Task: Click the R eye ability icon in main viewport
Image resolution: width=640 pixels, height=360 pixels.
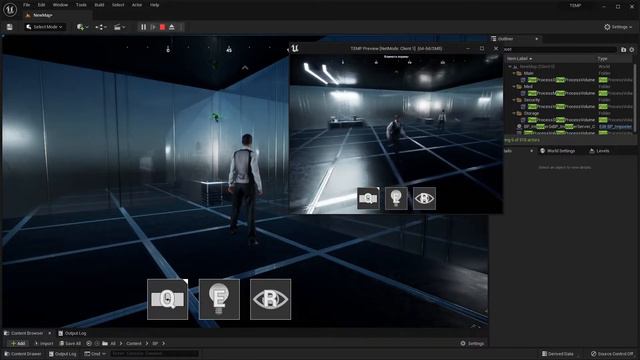Action: pos(270,299)
